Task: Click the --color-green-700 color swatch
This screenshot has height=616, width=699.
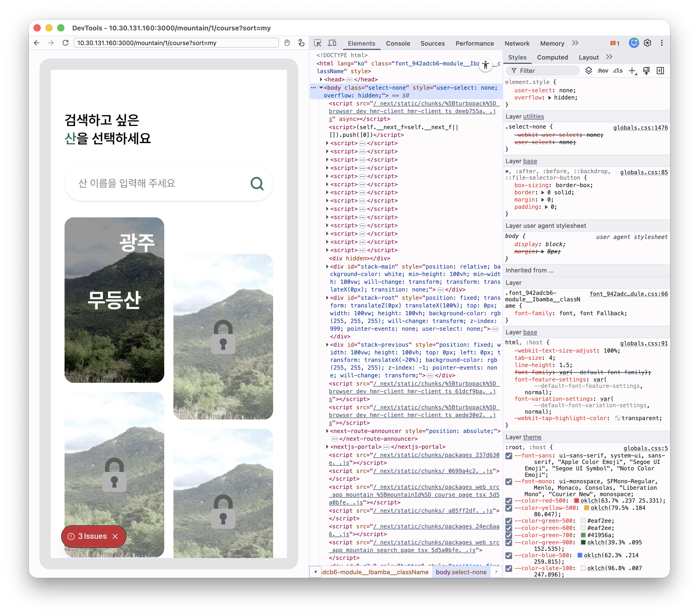Action: 584,535
